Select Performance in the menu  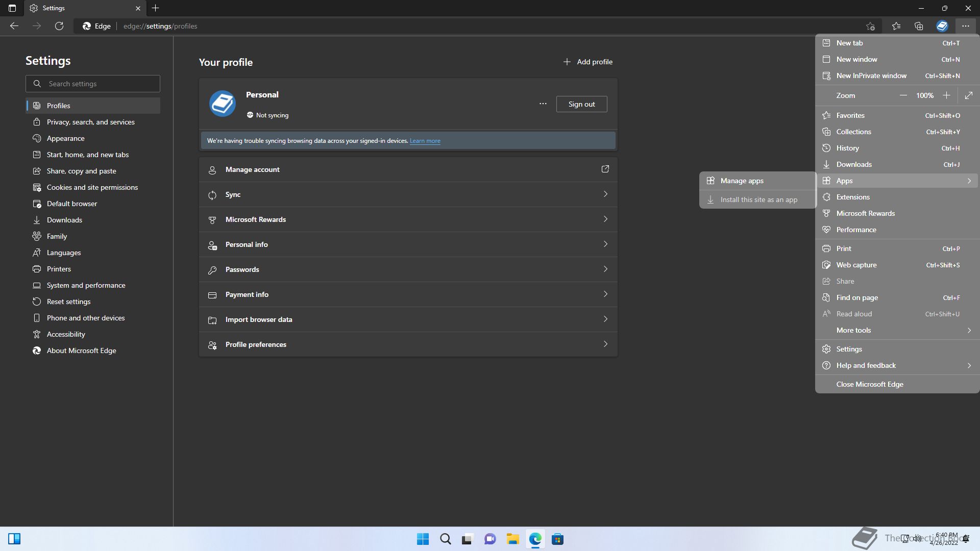click(897, 230)
